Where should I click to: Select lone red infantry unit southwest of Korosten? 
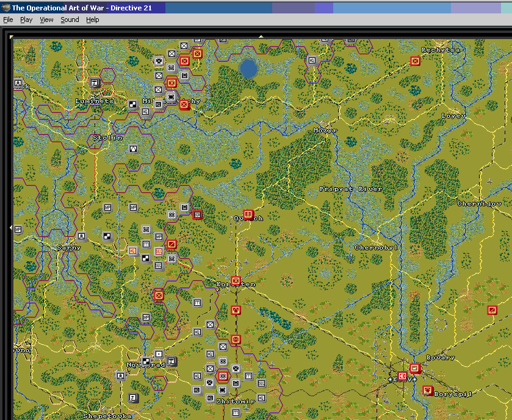click(x=159, y=295)
